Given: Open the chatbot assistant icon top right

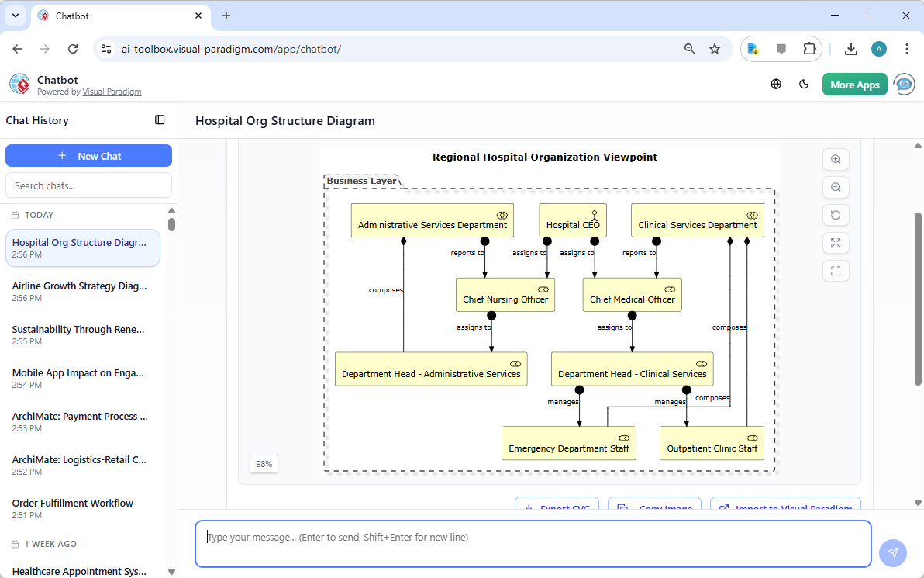Looking at the screenshot, I should click(904, 84).
